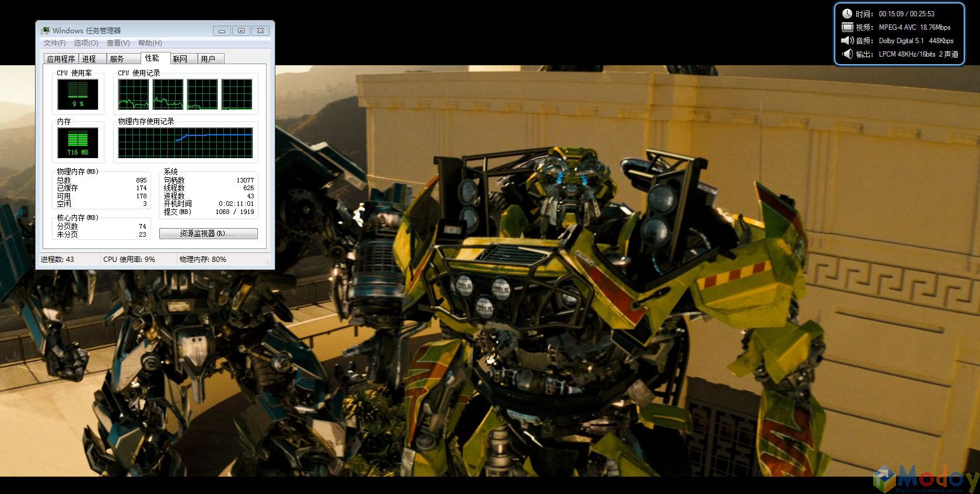Viewport: 980px width, 494px height.
Task: Click the Task Manager title bar icon
Action: 45,30
